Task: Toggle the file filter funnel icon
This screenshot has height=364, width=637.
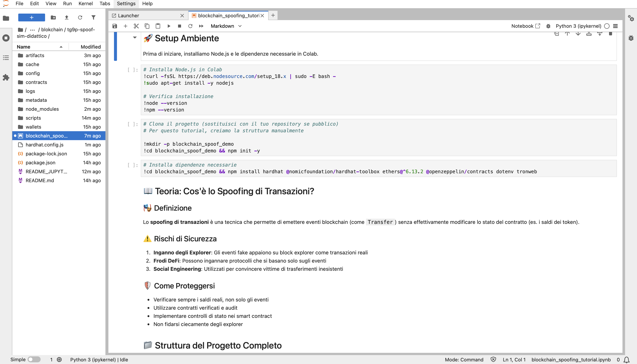Action: 93,17
